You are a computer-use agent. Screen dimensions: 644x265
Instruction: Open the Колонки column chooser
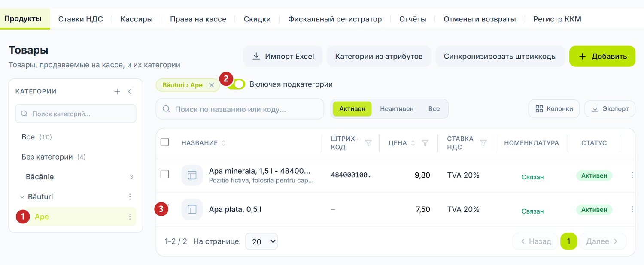pos(554,109)
